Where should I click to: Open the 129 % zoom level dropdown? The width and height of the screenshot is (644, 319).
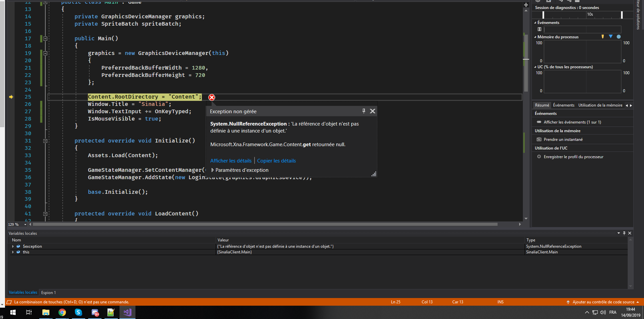click(25, 224)
